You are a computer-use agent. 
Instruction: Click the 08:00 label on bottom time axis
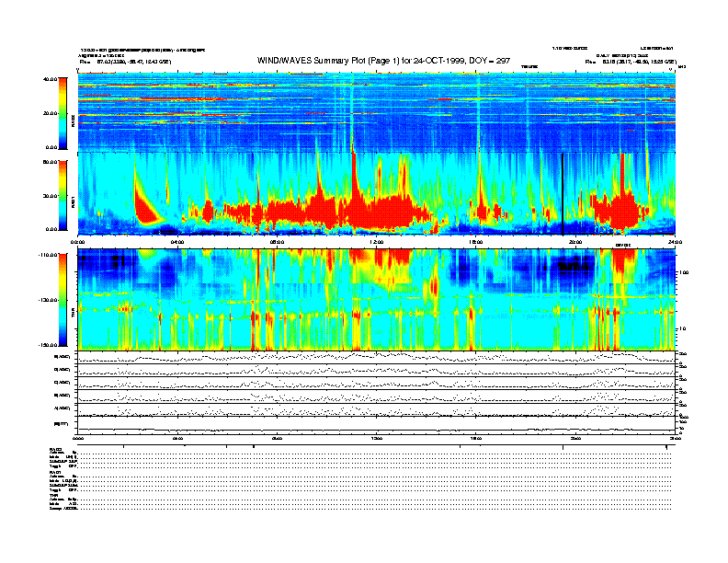click(277, 438)
